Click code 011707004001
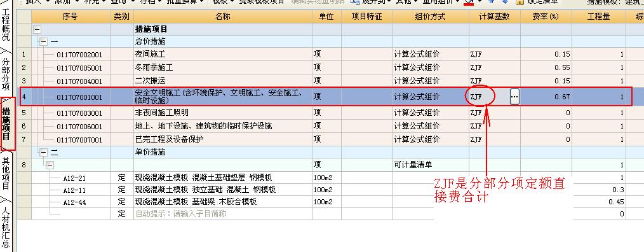This screenshot has width=644, height=252. 79,81
